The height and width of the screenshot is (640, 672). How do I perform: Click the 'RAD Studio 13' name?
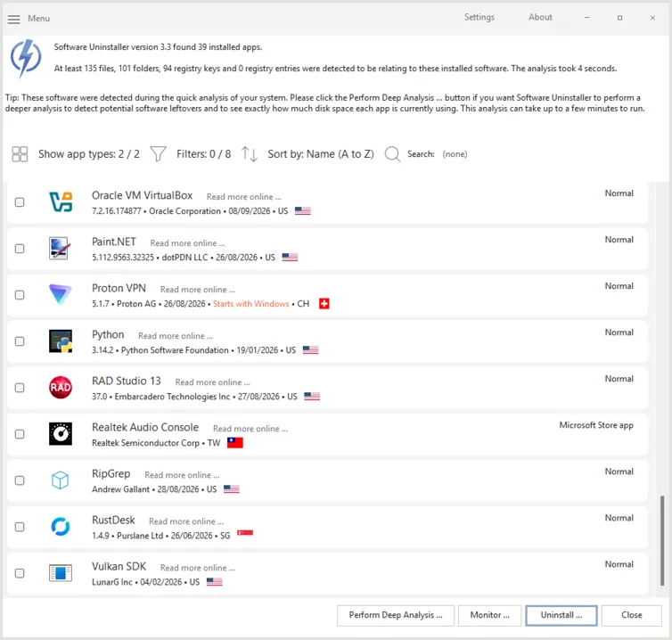pyautogui.click(x=126, y=382)
